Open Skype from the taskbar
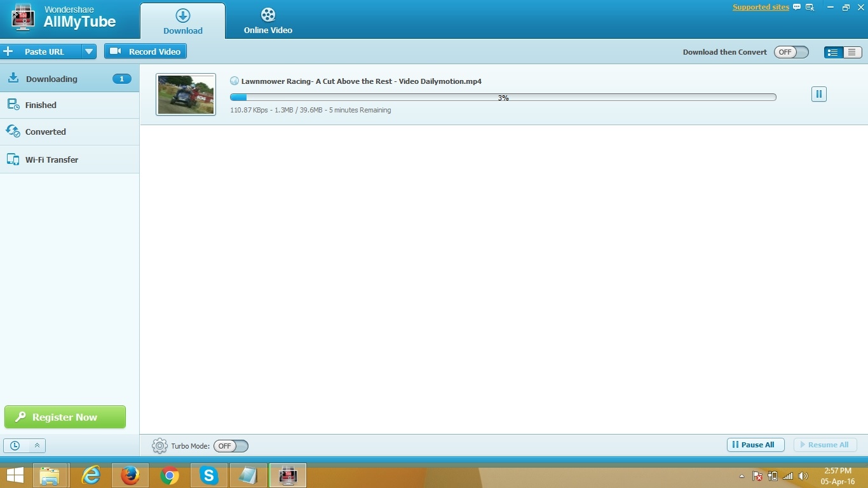This screenshot has width=868, height=488. tap(209, 475)
